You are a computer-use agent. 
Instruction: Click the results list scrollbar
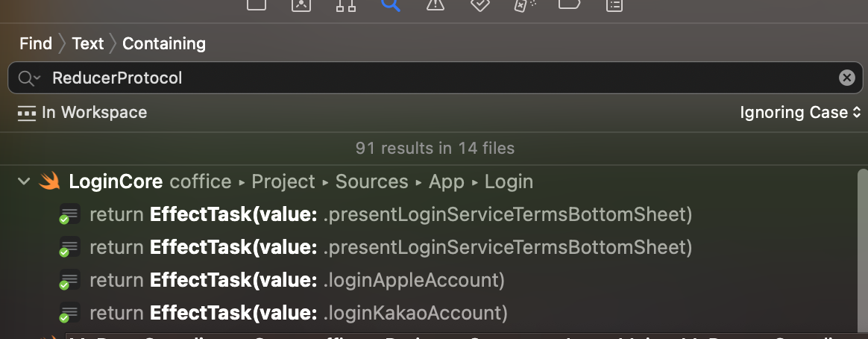tap(862, 254)
